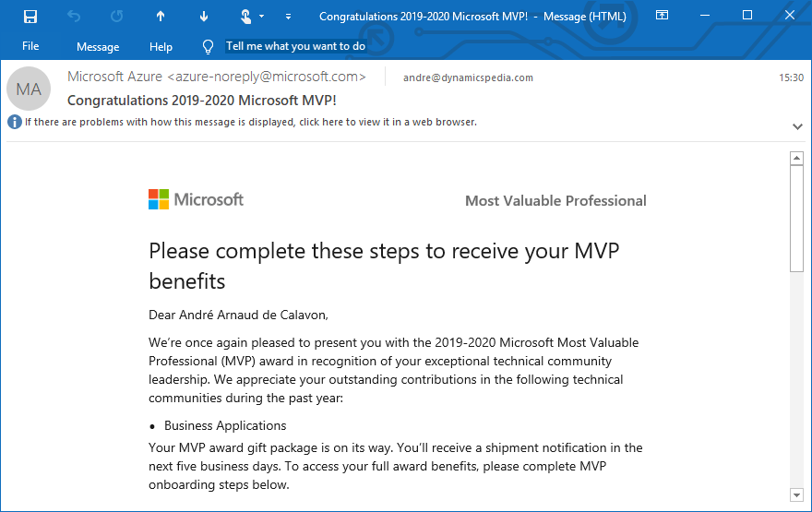Click sender Microsoft Azure email address

pos(217,77)
